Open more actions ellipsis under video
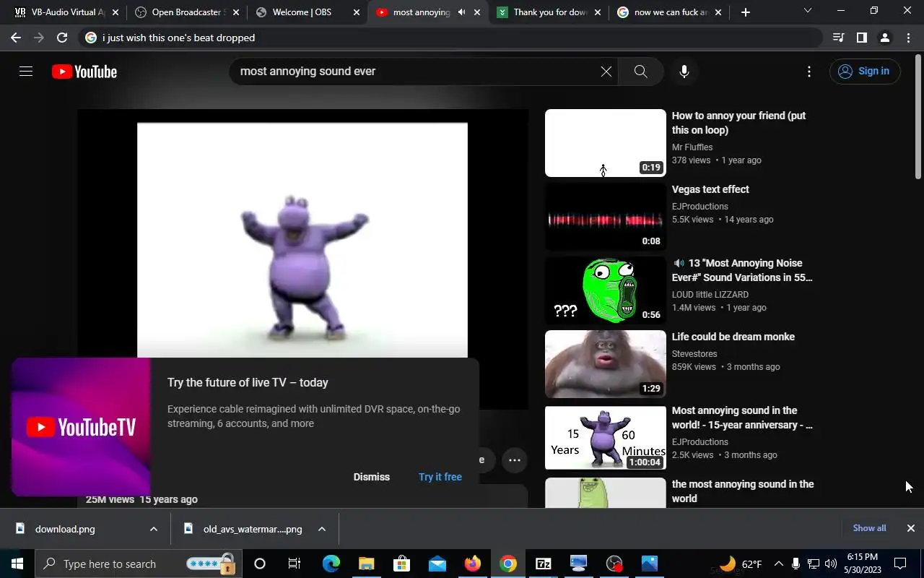This screenshot has width=924, height=578. [514, 460]
